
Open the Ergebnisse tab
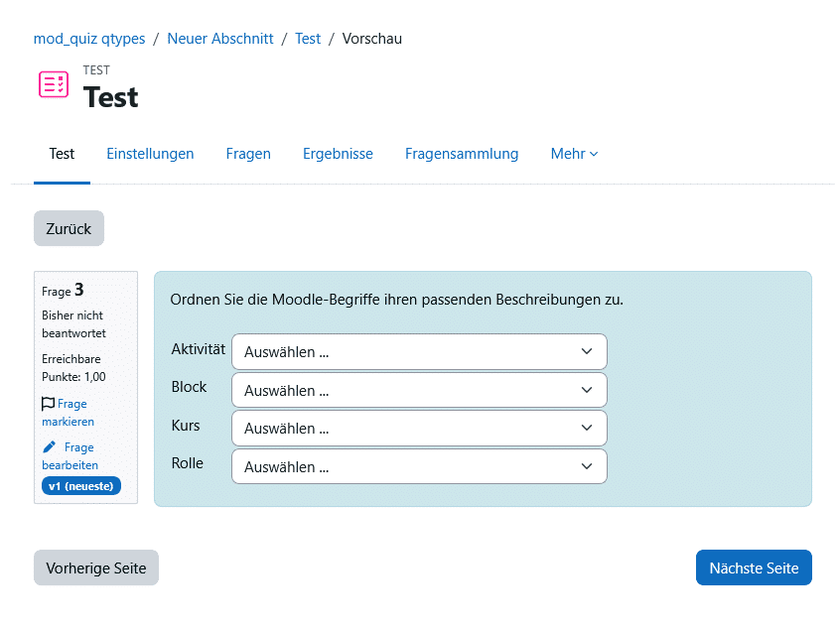(338, 154)
